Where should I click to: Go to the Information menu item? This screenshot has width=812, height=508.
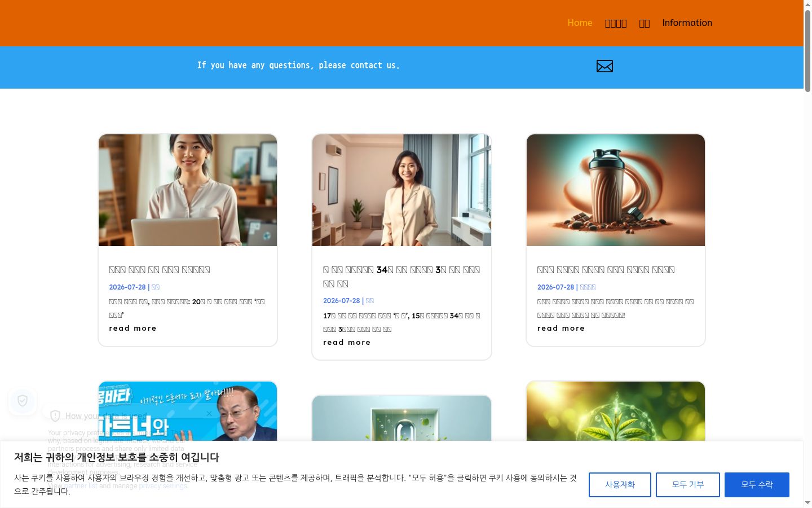click(687, 23)
